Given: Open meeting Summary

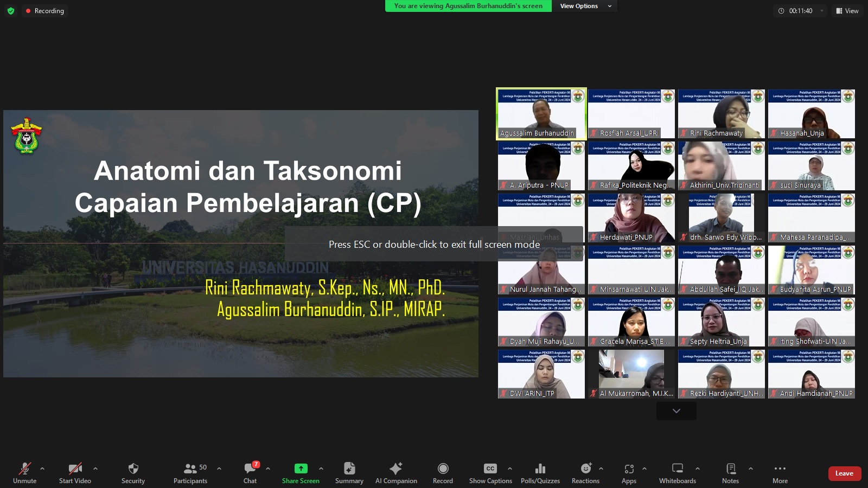Looking at the screenshot, I should tap(349, 473).
